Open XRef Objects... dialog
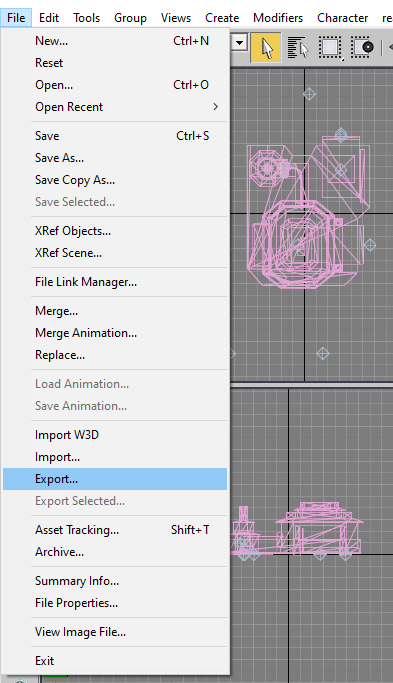Image resolution: width=393 pixels, height=683 pixels. [115, 231]
